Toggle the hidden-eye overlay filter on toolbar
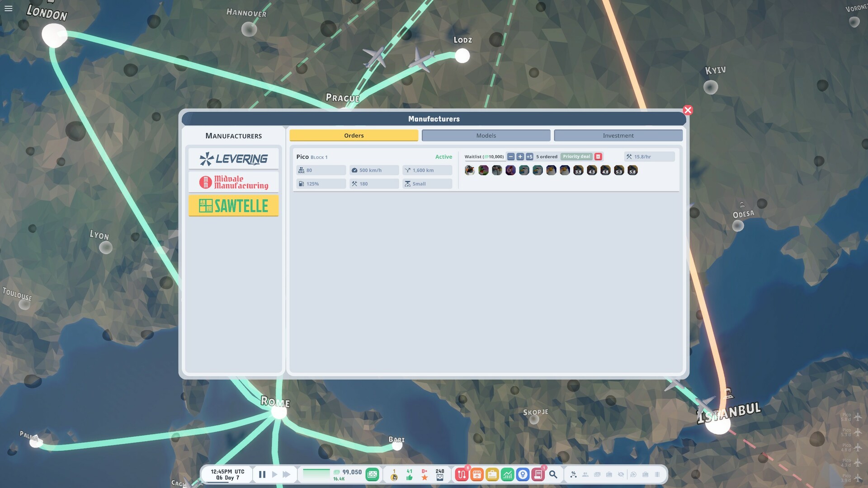Image resolution: width=868 pixels, height=488 pixels. click(x=621, y=474)
